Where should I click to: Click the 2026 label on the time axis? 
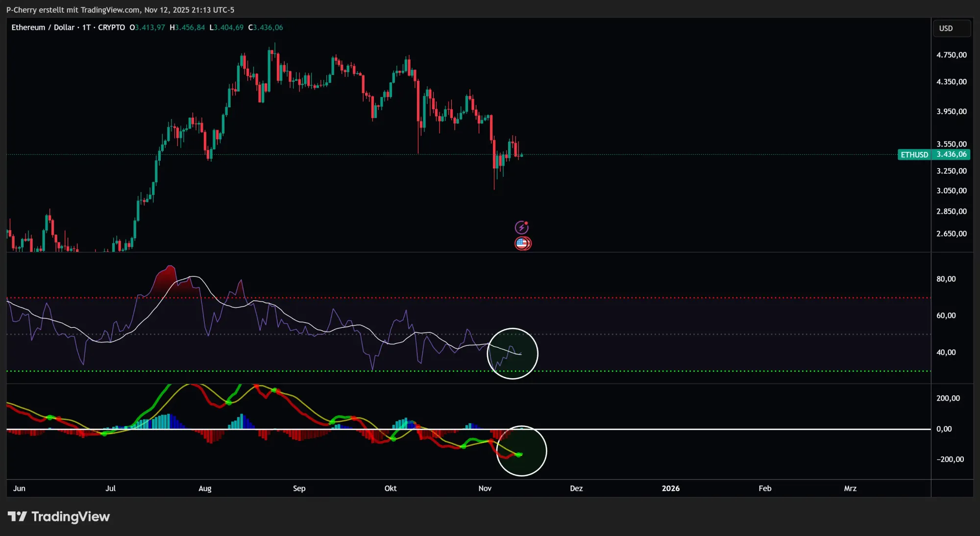671,488
